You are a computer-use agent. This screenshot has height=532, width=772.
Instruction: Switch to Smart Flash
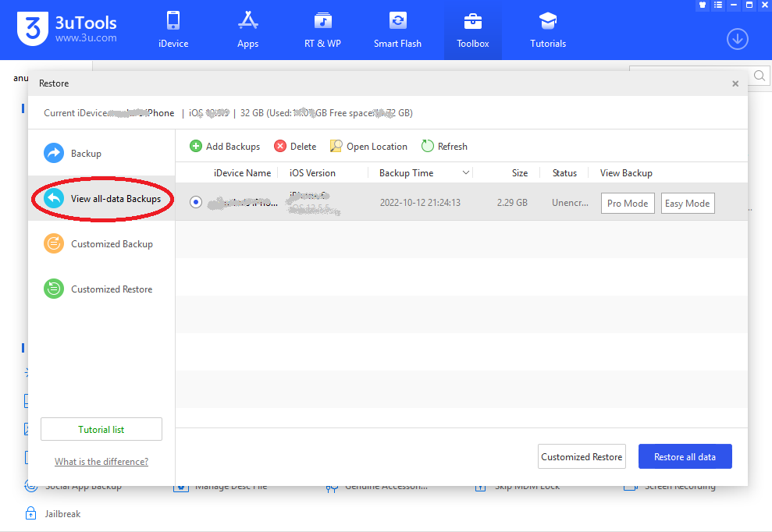[x=397, y=30]
